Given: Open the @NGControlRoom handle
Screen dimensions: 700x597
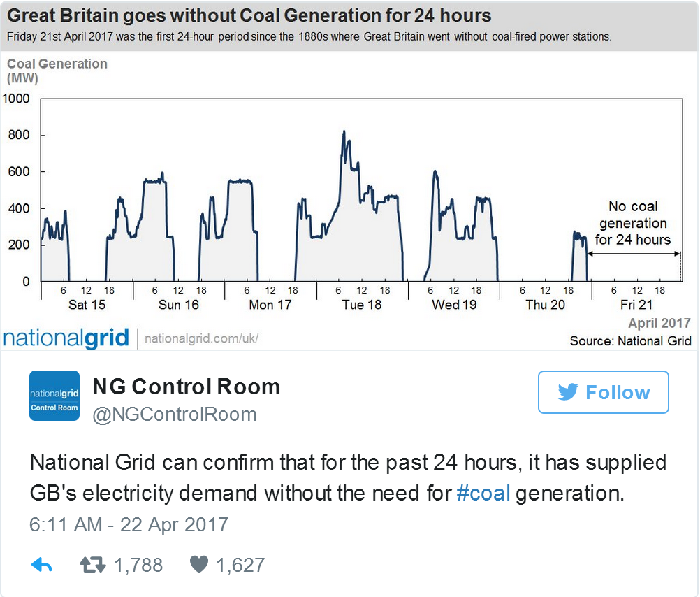Looking at the screenshot, I should point(175,415).
